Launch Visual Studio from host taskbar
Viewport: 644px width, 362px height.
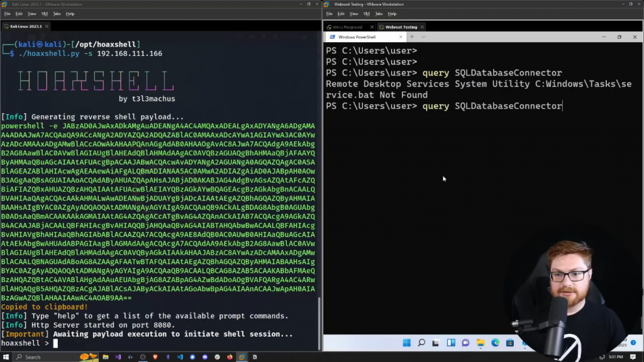(118, 357)
